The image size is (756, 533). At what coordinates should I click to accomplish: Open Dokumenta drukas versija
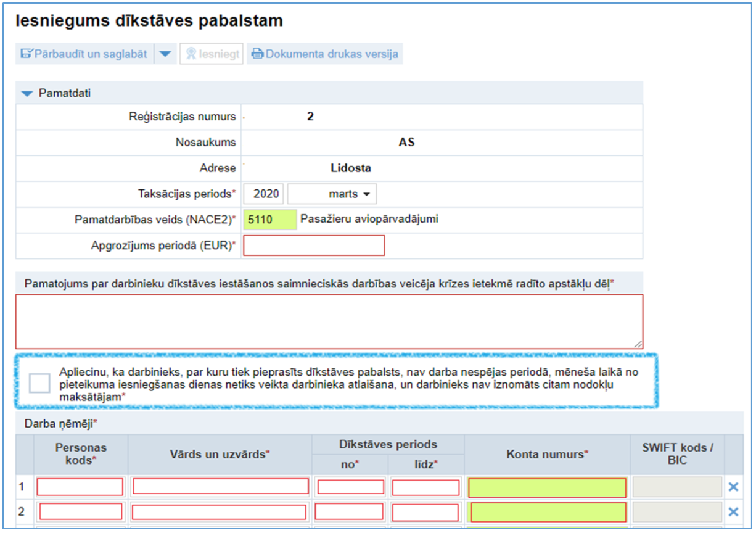coord(325,54)
